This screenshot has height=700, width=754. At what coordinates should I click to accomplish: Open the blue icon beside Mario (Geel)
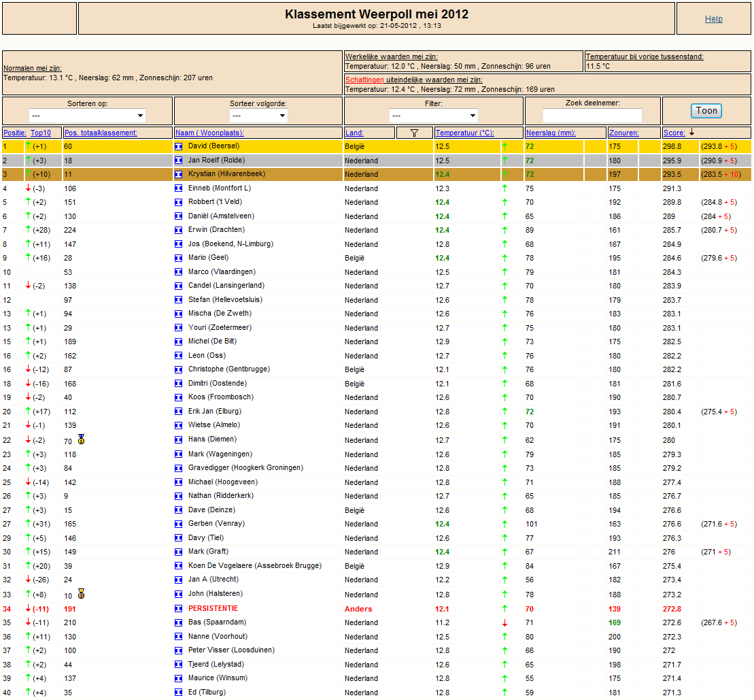pyautogui.click(x=178, y=258)
